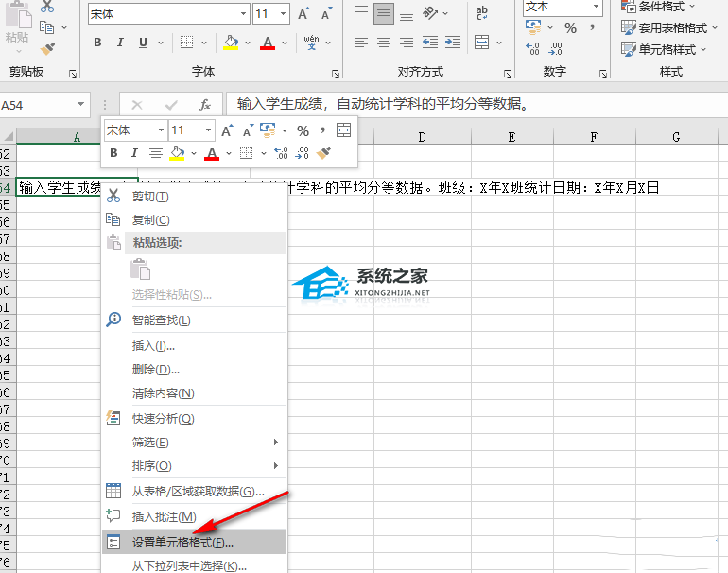The width and height of the screenshot is (728, 573).
Task: Choose 复制(C) from context menu
Action: coord(194,220)
